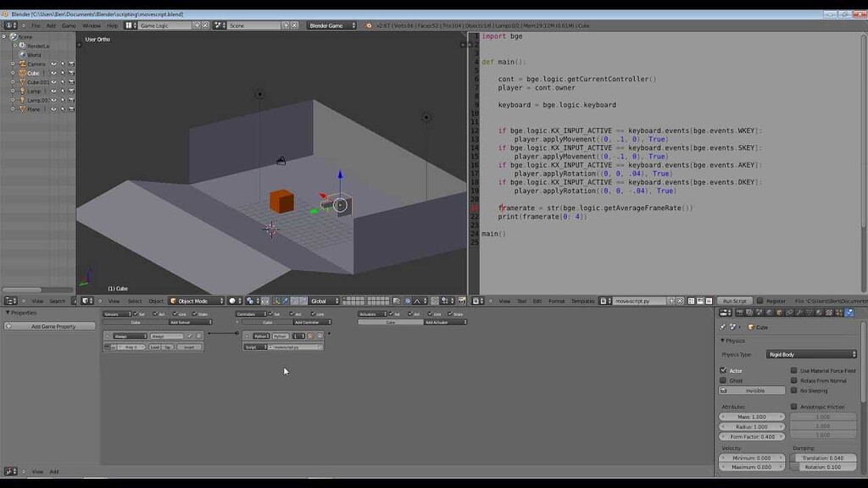The height and width of the screenshot is (488, 868).
Task: Open the Add Sensor dropdown
Action: [x=191, y=322]
